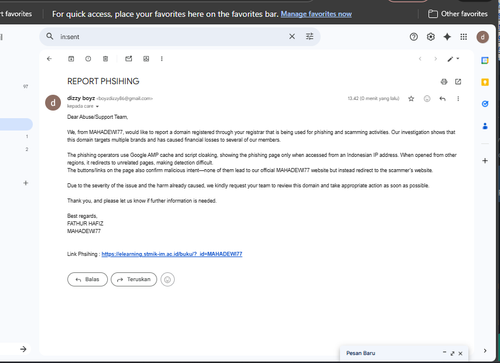Launch Gemini sparkle assistant
This screenshot has height=363, width=500.
tap(447, 37)
